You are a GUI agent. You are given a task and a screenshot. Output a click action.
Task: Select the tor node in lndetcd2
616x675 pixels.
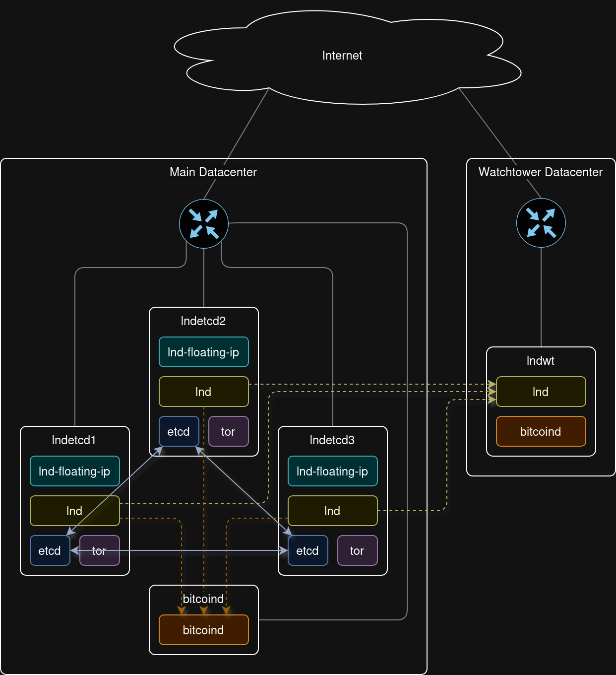[x=228, y=431]
